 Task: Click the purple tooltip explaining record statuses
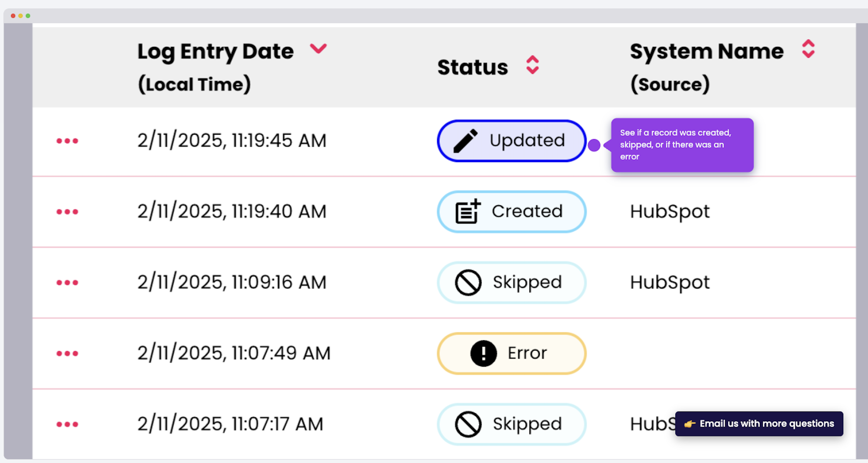click(682, 145)
